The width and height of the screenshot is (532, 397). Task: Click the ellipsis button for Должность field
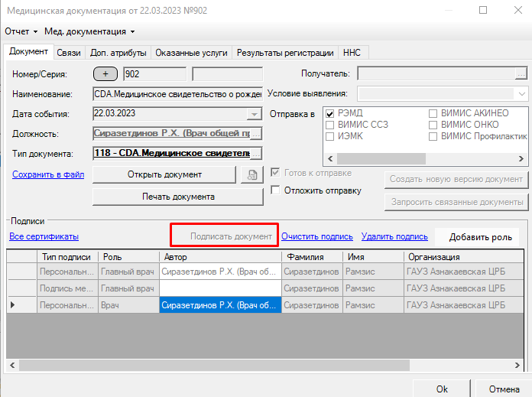[255, 133]
